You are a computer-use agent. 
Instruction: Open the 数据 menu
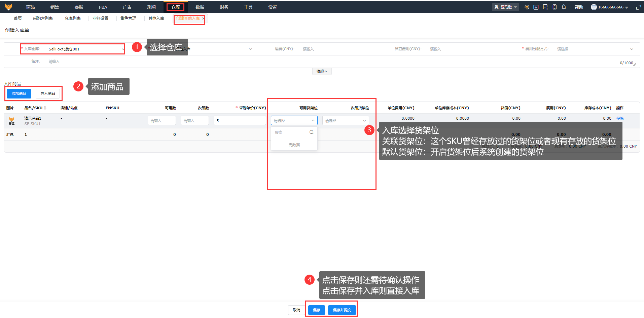tap(200, 7)
